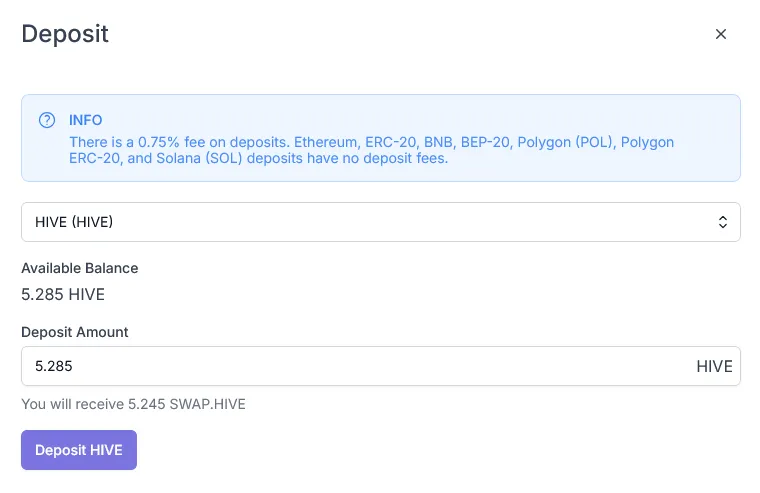The width and height of the screenshot is (760, 493).
Task: Click the 5.285 HIVE available balance value
Action: (x=63, y=294)
